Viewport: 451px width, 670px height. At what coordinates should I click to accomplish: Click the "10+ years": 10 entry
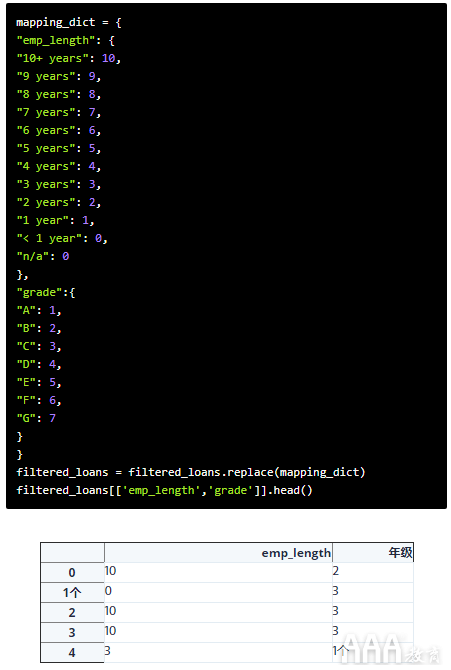[x=69, y=59]
